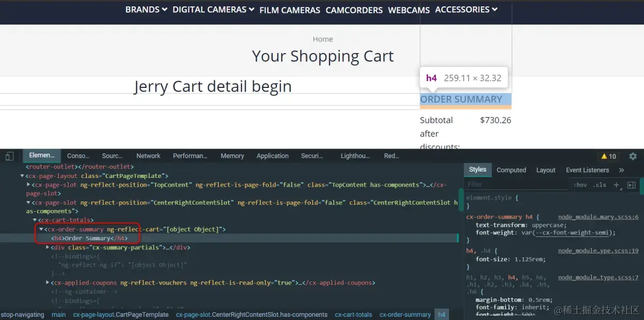Open the ACCESSORIES dropdown menu
Image resolution: width=644 pixels, height=320 pixels.
pyautogui.click(x=466, y=10)
